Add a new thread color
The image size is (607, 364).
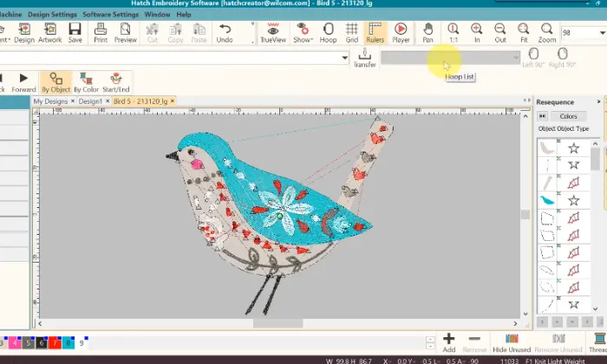coord(448,342)
